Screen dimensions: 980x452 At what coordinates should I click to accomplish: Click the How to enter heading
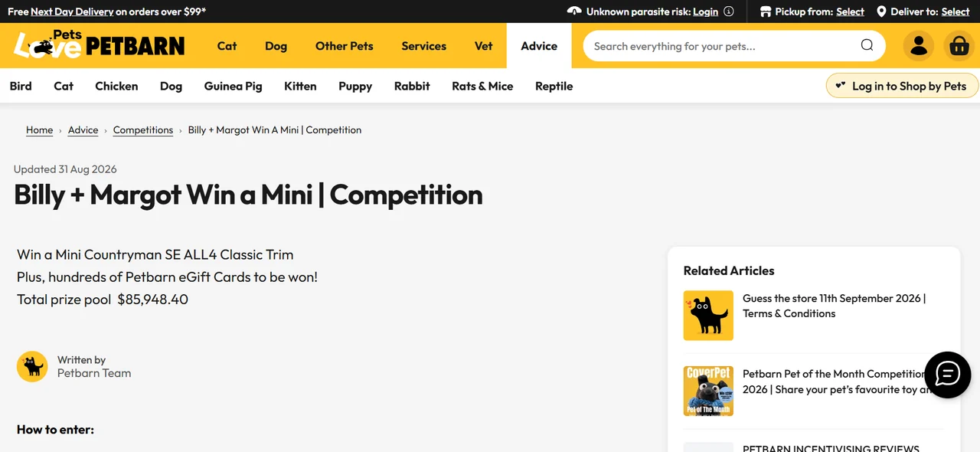(55, 429)
